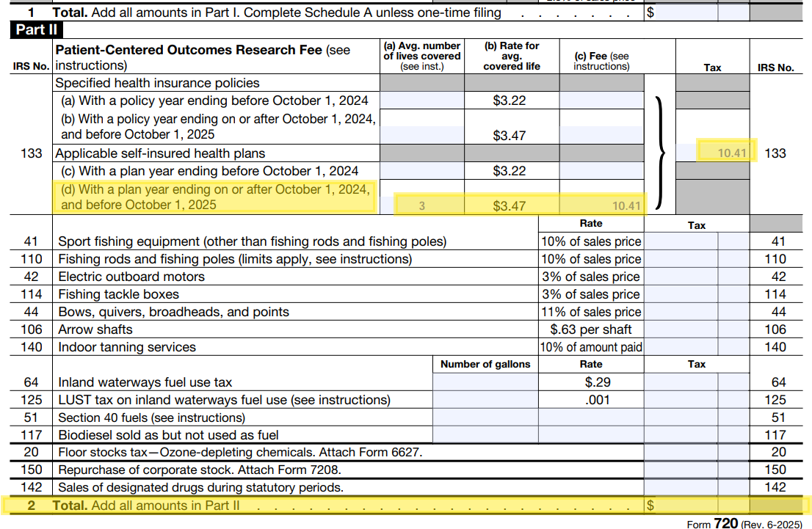Click 'Floor stocks tax—Ozone-depleting chemicals. Attach Form 6627.'

coord(240,452)
